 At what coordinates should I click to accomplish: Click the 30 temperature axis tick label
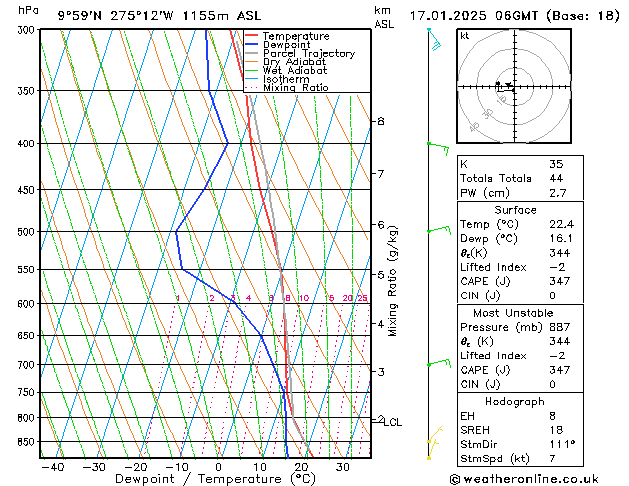(x=343, y=467)
